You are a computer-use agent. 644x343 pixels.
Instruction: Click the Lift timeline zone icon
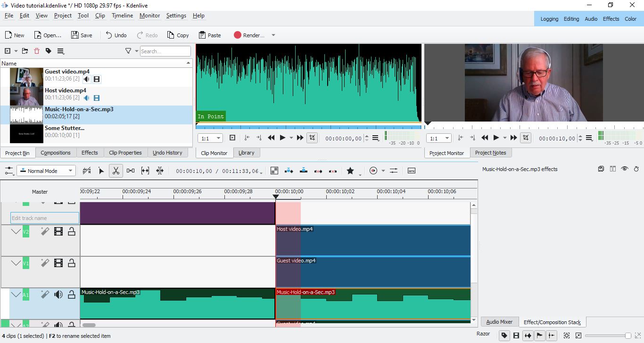(333, 171)
